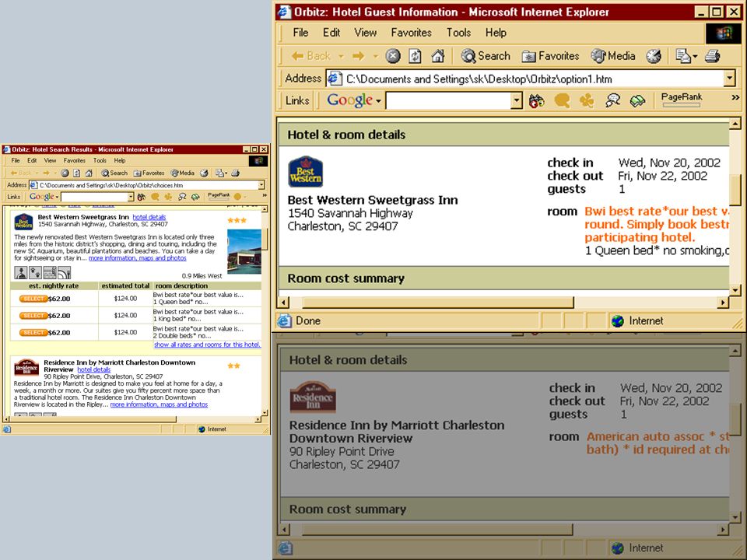
Task: Click Forward arrow in Guest Information window
Action: [x=358, y=56]
